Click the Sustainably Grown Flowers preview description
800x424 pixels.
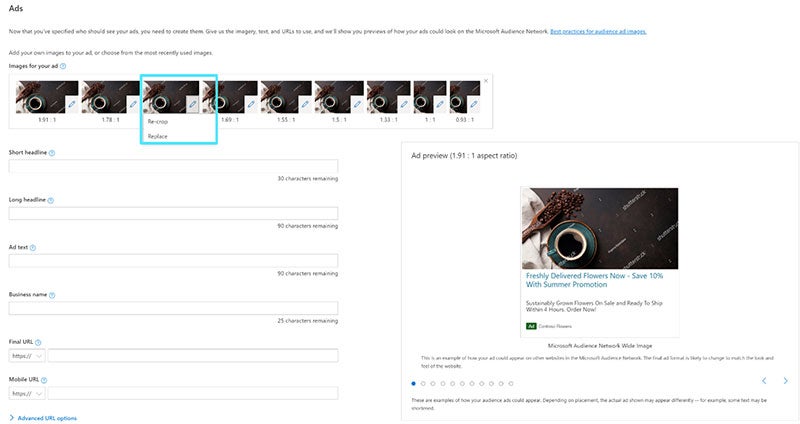click(594, 306)
